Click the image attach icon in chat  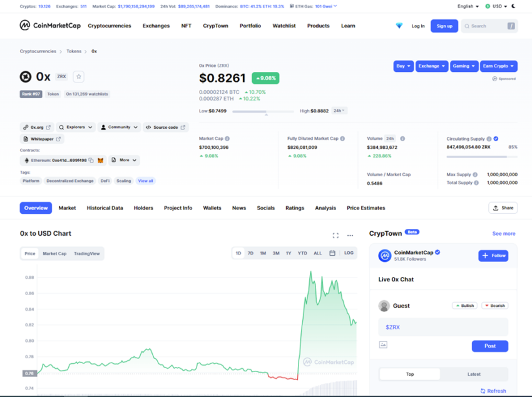click(x=383, y=344)
